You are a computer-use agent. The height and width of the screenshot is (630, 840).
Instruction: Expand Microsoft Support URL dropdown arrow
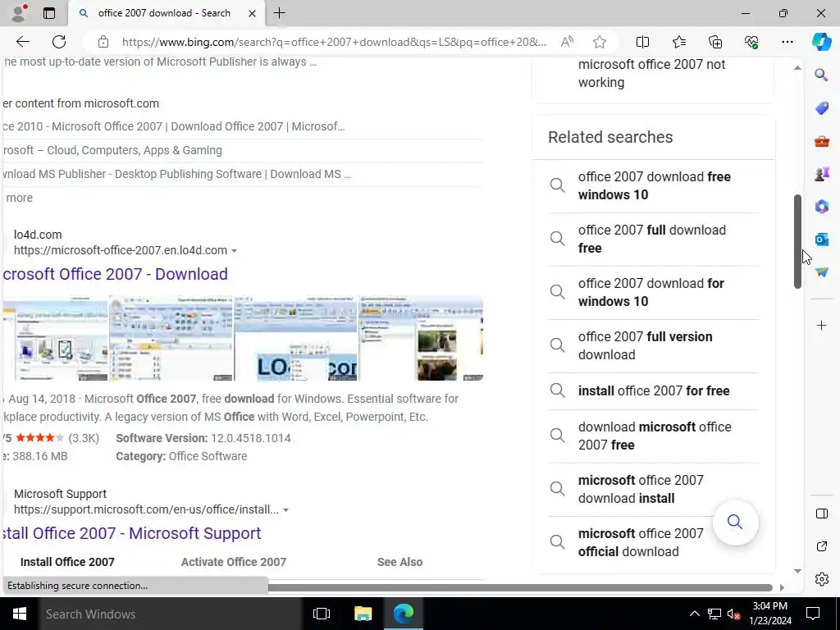click(286, 510)
